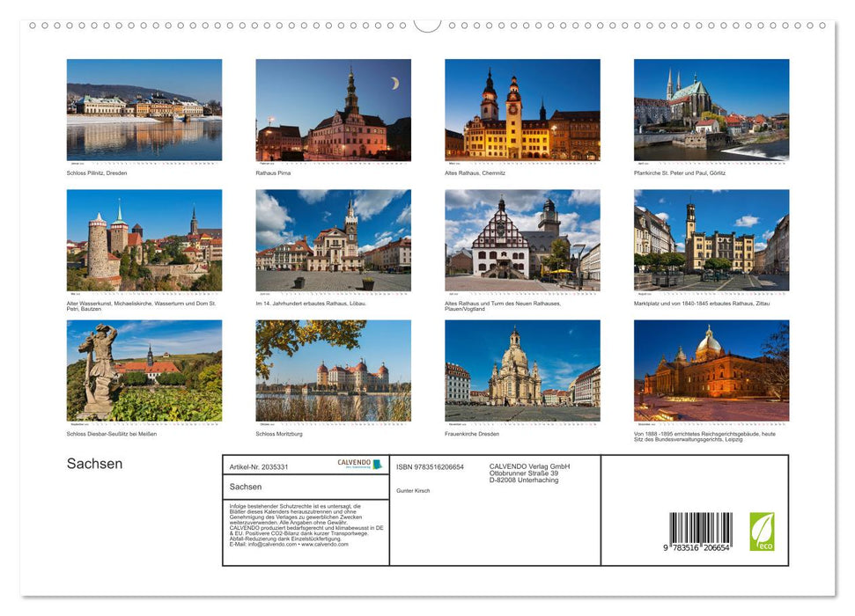Click the CALVENDO logo in info box
The width and height of the screenshot is (855, 616).
[x=359, y=464]
